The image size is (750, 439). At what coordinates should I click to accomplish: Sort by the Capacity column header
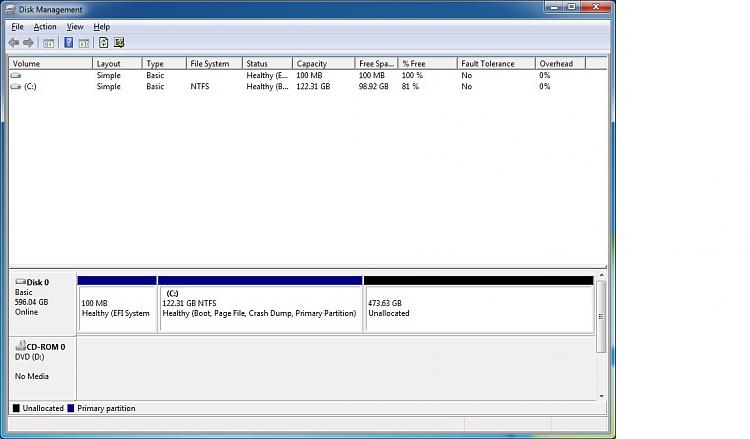[323, 64]
